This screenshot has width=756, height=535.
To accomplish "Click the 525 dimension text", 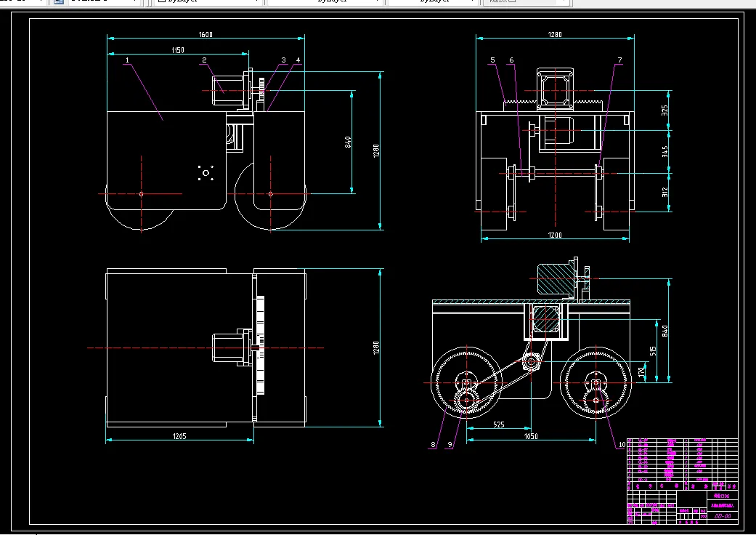I will coord(499,424).
